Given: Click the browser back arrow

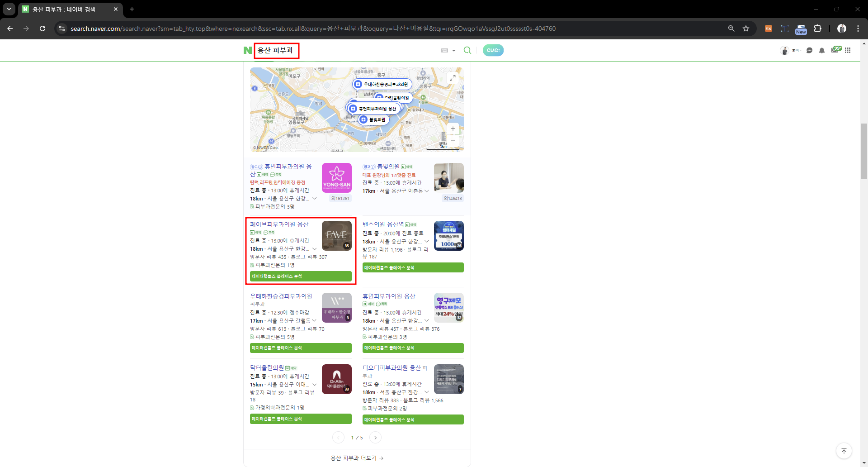Looking at the screenshot, I should [10, 29].
